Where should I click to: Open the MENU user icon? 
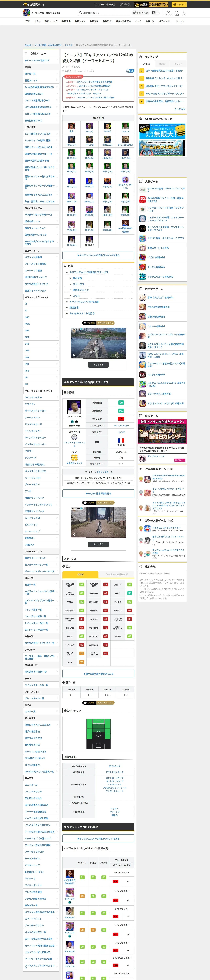184,12
